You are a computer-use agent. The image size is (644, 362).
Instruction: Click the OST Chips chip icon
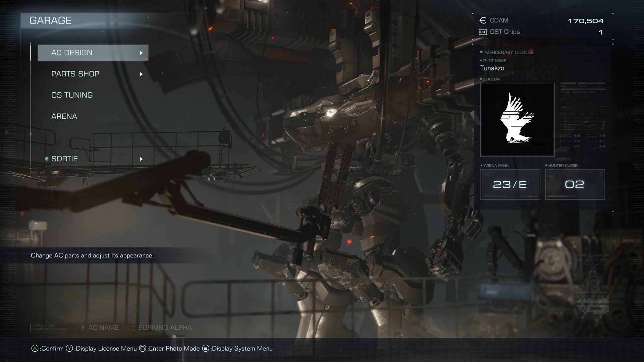click(483, 32)
